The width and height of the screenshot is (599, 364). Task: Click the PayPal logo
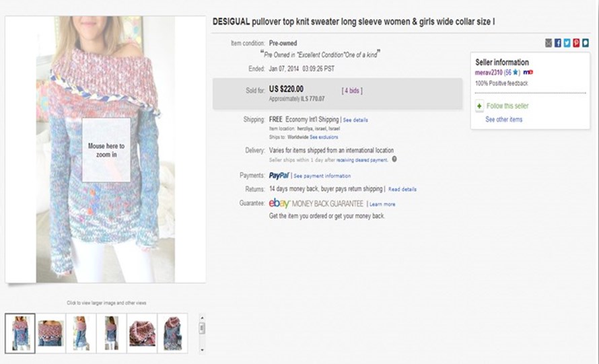click(279, 176)
